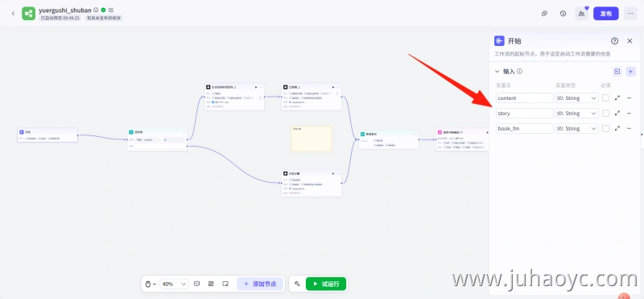
Task: Click the edit icon next to yuergushi_shuban
Action: coord(111,10)
